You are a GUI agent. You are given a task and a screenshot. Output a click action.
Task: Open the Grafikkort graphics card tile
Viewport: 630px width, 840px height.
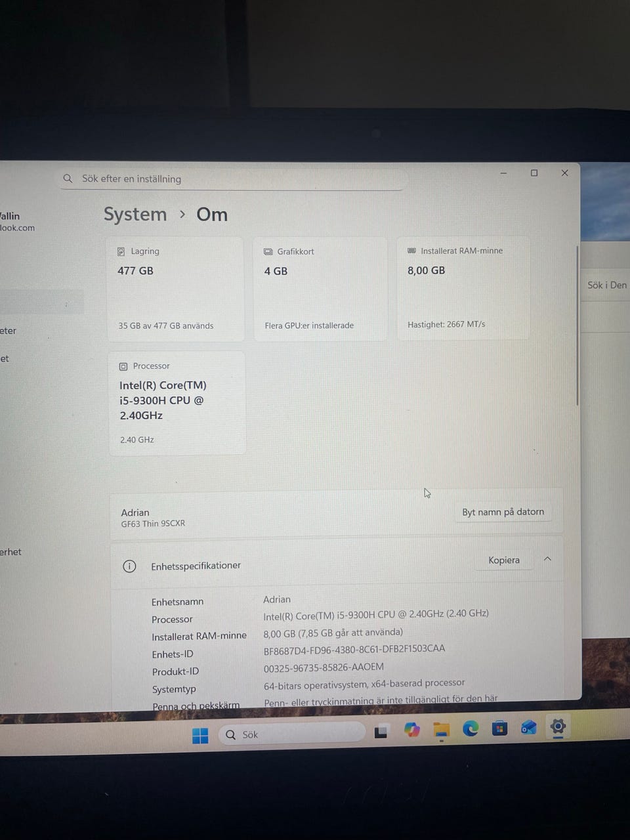pyautogui.click(x=320, y=289)
